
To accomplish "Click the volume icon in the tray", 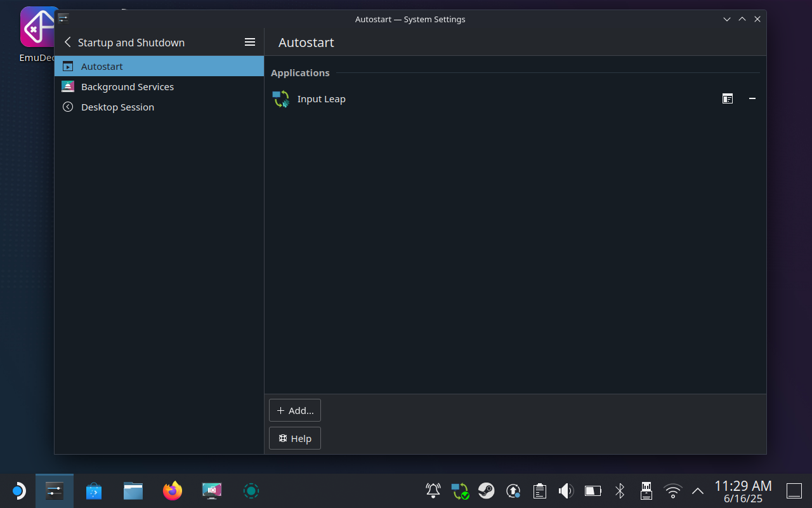I will (x=565, y=491).
